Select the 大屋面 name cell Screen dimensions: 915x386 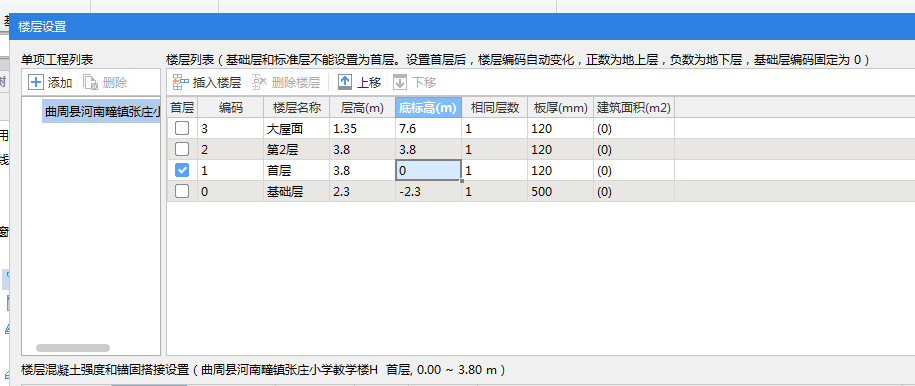coord(296,128)
